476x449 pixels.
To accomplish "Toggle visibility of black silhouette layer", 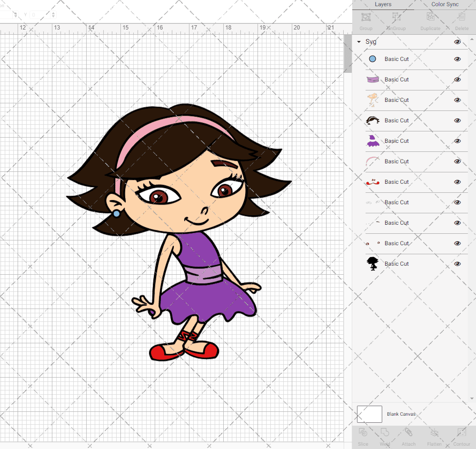I will pos(457,264).
